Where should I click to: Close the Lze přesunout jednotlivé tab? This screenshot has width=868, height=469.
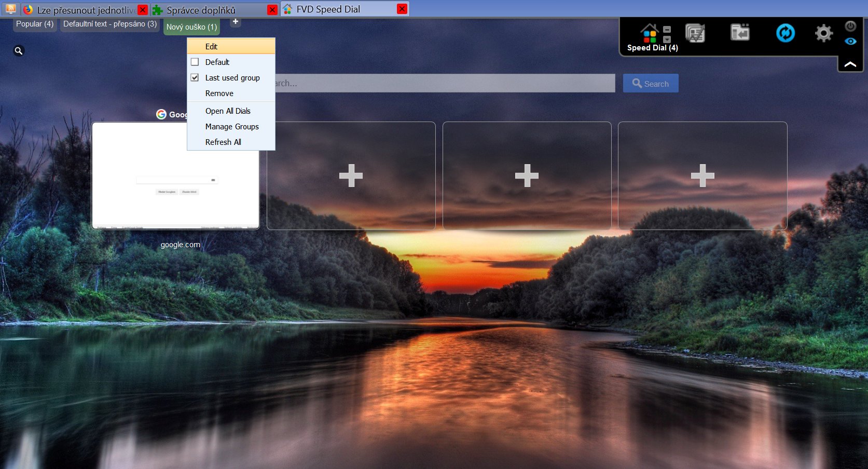click(143, 10)
